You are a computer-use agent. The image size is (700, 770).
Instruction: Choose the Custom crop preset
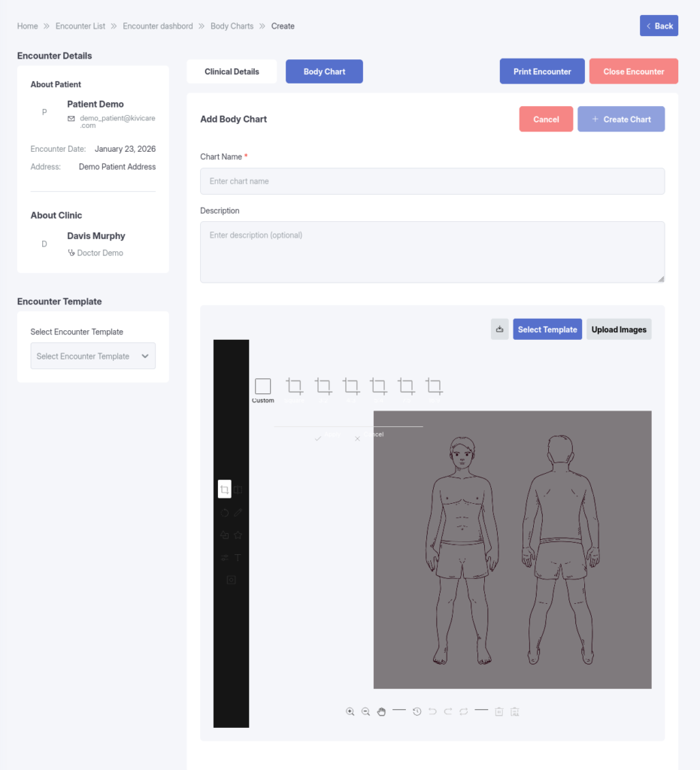pos(262,387)
